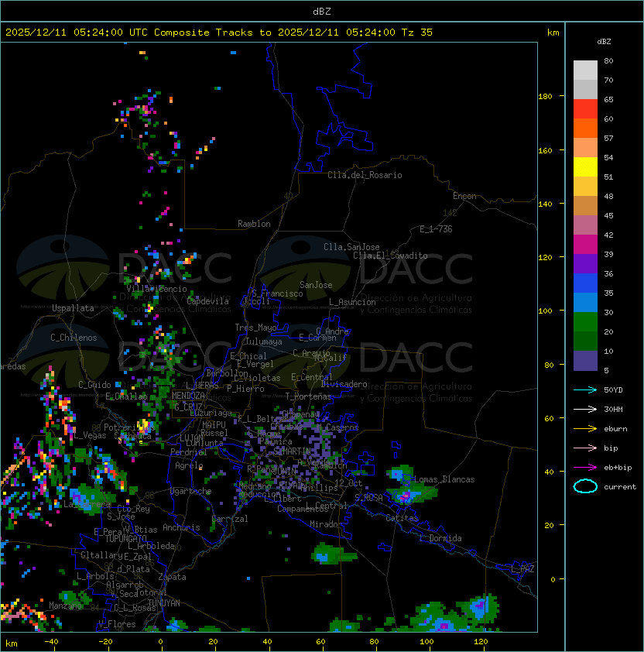The width and height of the screenshot is (644, 652).
Task: Click the Mirador place label
Action: [327, 524]
